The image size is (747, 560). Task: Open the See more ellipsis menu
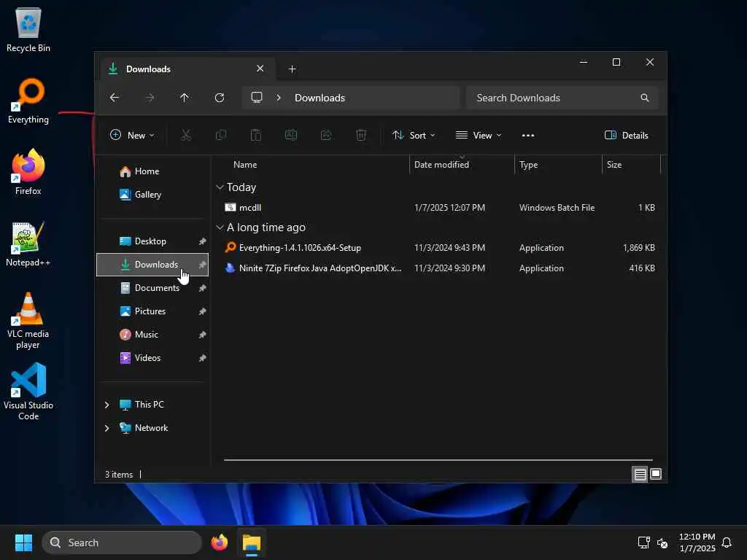528,135
